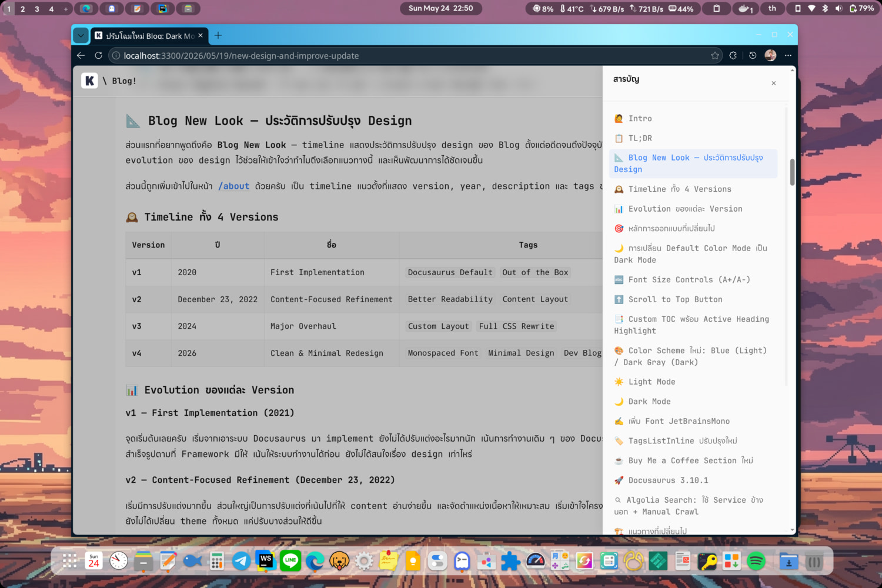Image resolution: width=882 pixels, height=588 pixels.
Task: Go to Evolution ของแต่ละ Version contents entry
Action: (x=694, y=209)
